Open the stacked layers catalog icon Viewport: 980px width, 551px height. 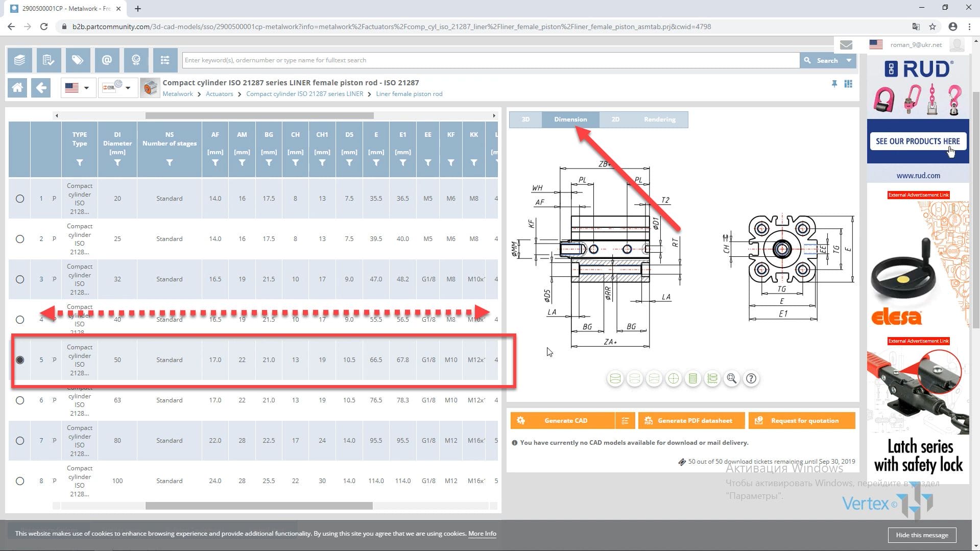click(19, 60)
